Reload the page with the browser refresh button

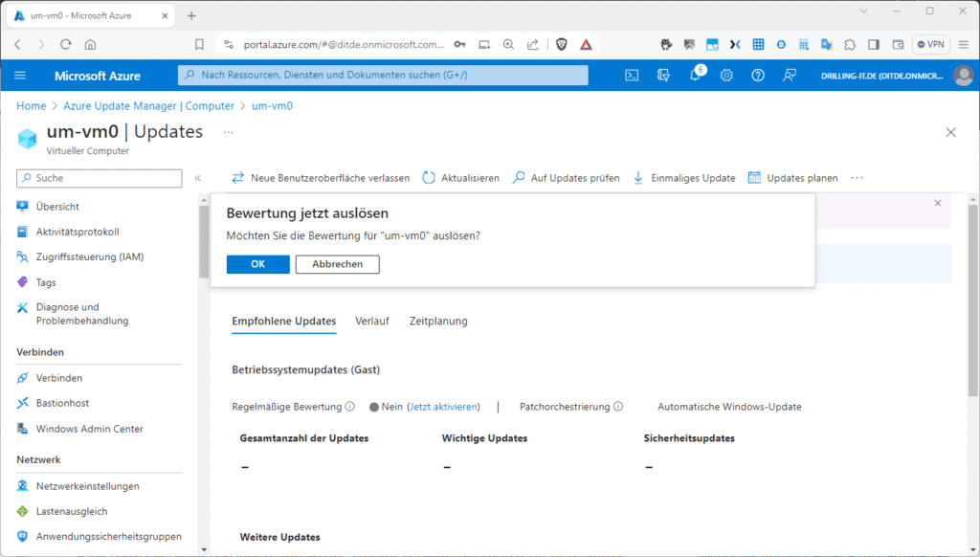pos(66,44)
